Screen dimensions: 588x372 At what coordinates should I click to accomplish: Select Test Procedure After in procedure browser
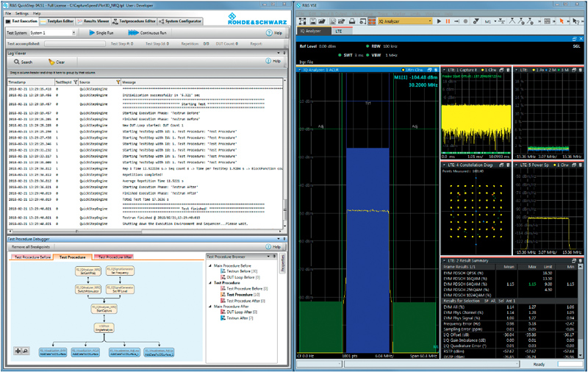tap(243, 301)
